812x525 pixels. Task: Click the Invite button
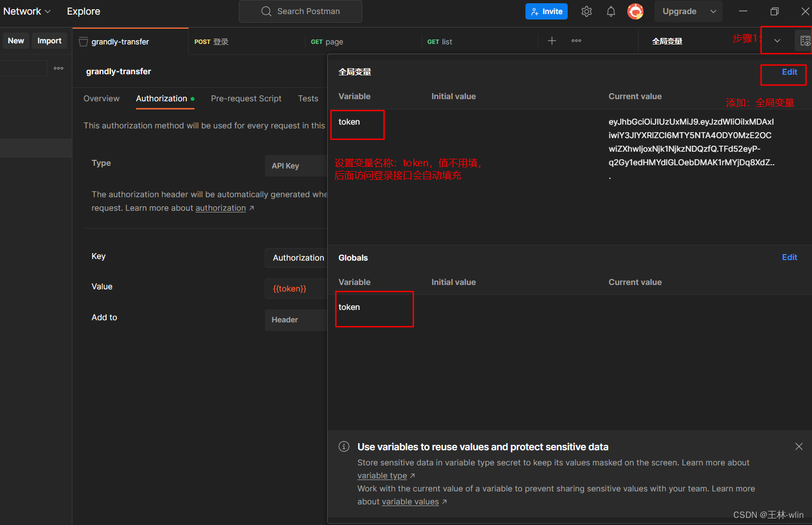click(x=546, y=11)
